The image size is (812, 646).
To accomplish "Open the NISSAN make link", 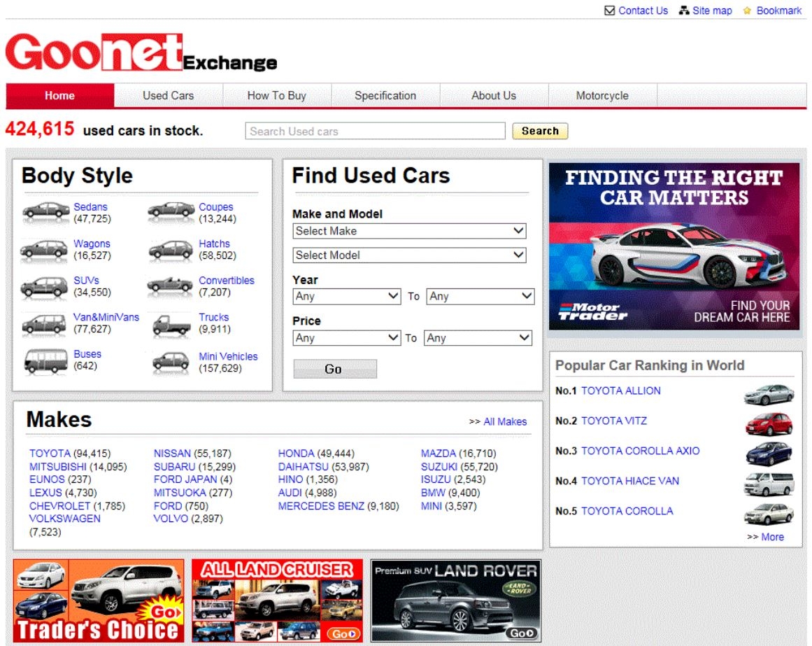I will pos(173,454).
